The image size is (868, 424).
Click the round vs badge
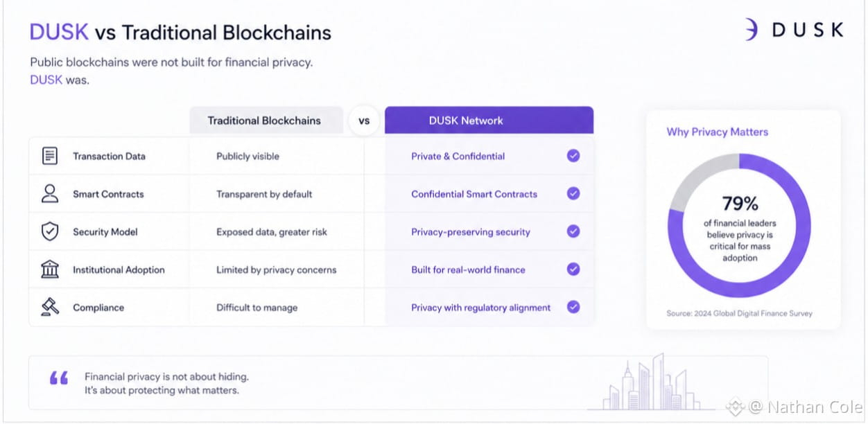tap(364, 121)
